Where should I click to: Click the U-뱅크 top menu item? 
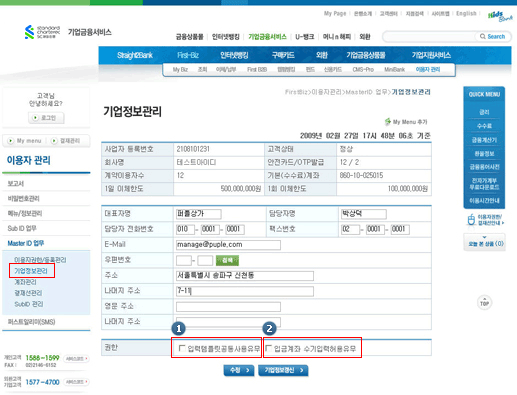click(x=305, y=37)
